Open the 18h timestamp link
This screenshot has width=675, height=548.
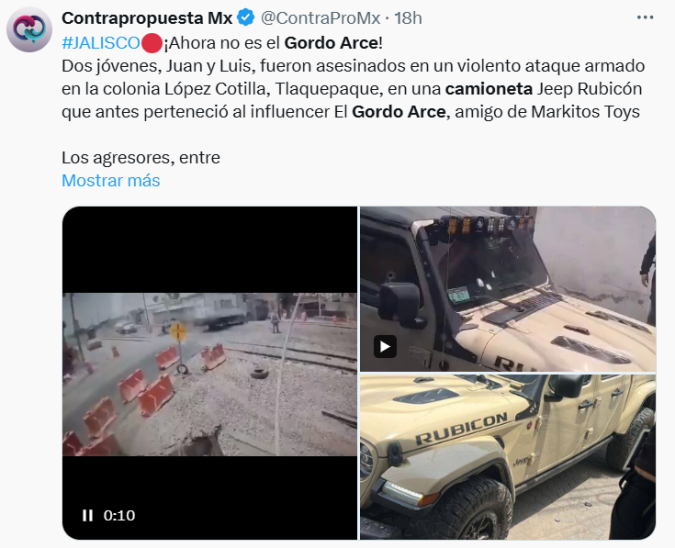coord(408,18)
